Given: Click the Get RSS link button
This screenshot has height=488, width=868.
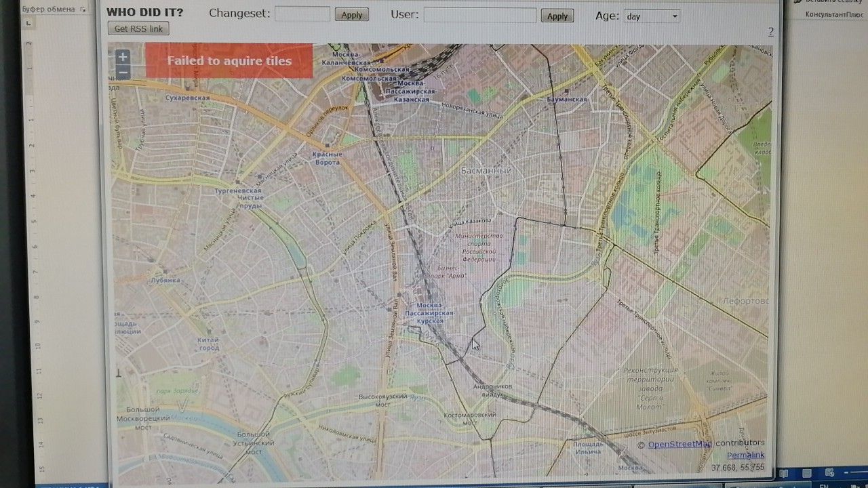Looking at the screenshot, I should click(x=138, y=28).
